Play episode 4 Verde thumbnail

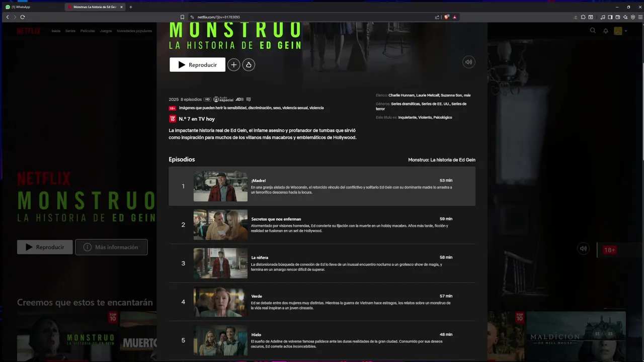click(220, 302)
